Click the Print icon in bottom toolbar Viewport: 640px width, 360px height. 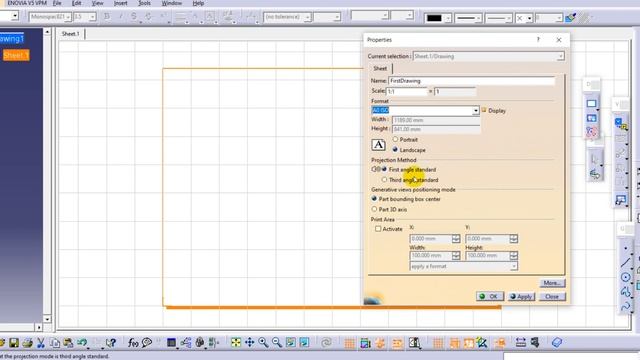pos(27,342)
